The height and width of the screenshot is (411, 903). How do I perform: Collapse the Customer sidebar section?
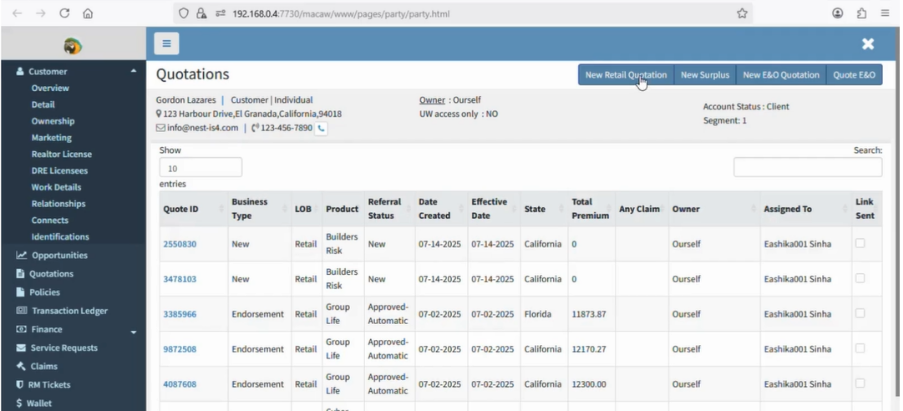pos(134,71)
